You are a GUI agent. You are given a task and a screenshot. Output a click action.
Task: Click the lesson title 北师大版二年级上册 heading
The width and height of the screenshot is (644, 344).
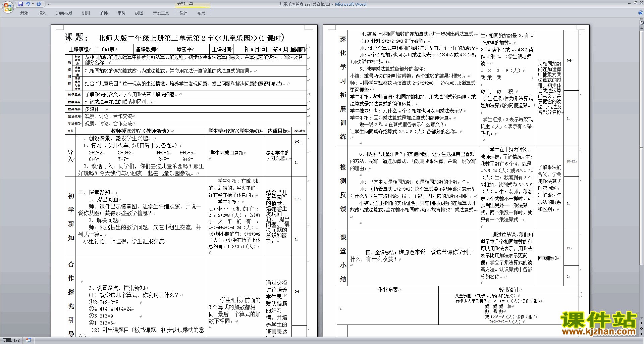point(191,38)
